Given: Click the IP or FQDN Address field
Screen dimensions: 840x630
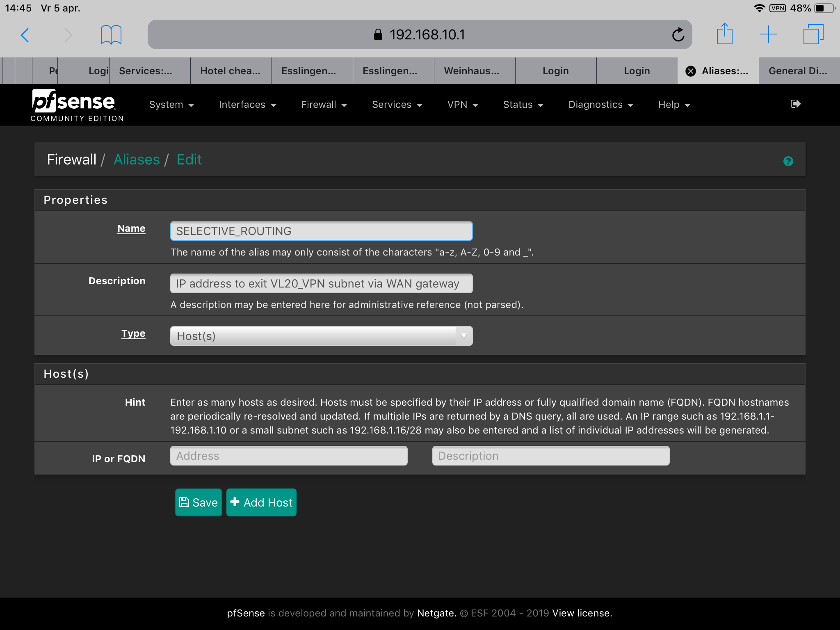Looking at the screenshot, I should pos(289,456).
